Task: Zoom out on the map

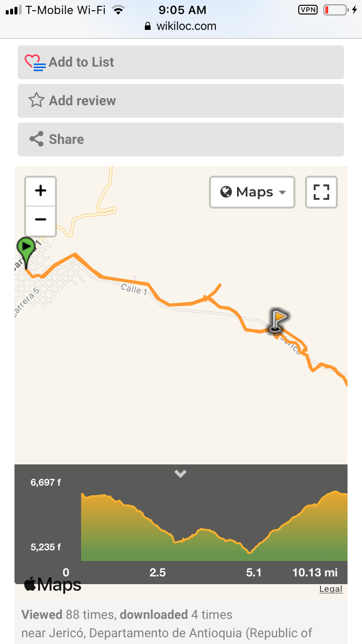Action: (41, 220)
